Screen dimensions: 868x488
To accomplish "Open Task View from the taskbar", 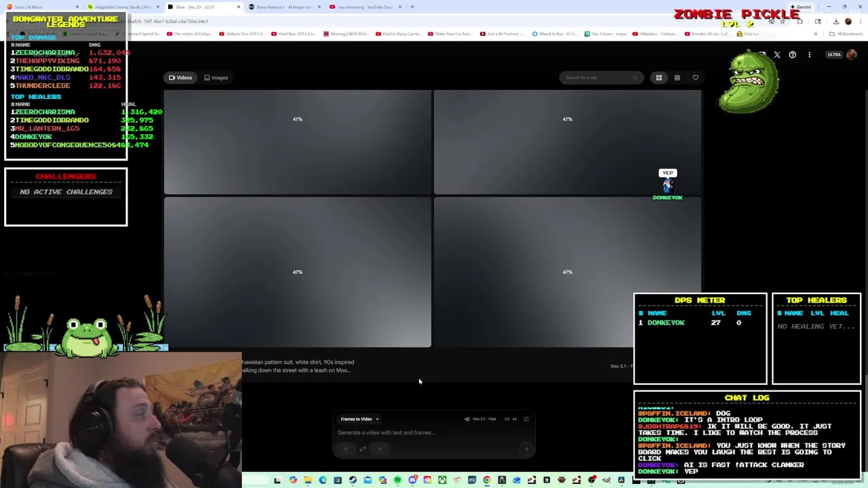I will click(277, 480).
